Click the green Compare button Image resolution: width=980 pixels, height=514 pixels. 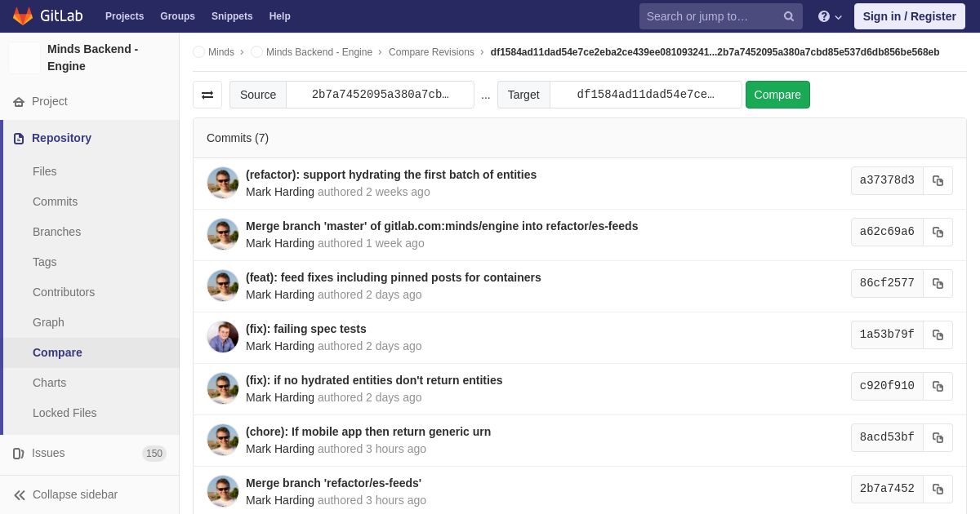point(777,95)
